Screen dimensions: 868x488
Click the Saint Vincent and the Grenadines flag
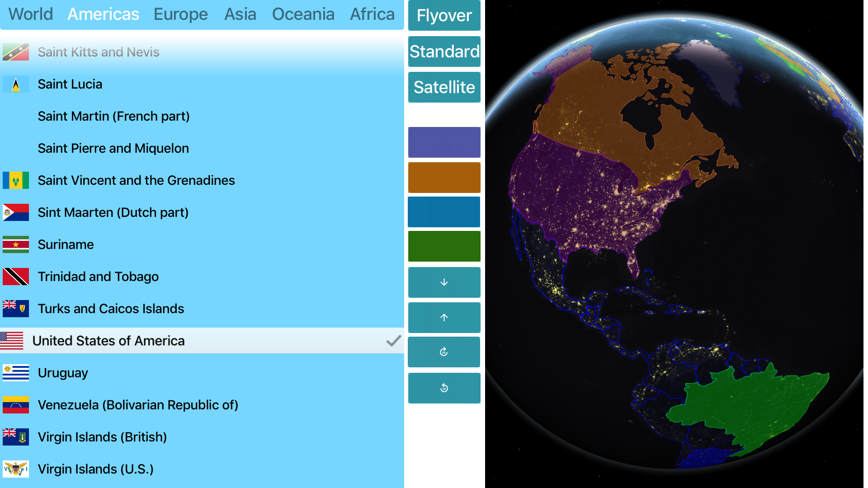(16, 180)
